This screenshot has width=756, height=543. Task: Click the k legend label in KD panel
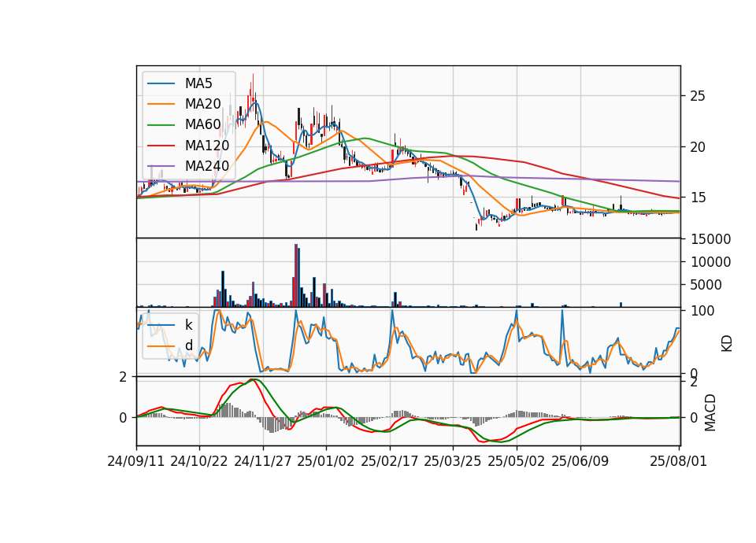click(x=188, y=325)
